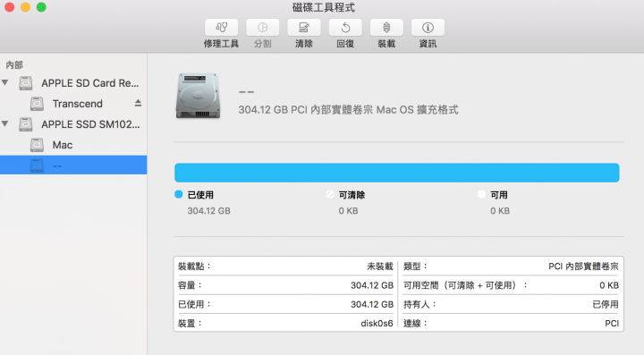Click the 可清除 legend label
644x355 pixels.
click(x=352, y=195)
